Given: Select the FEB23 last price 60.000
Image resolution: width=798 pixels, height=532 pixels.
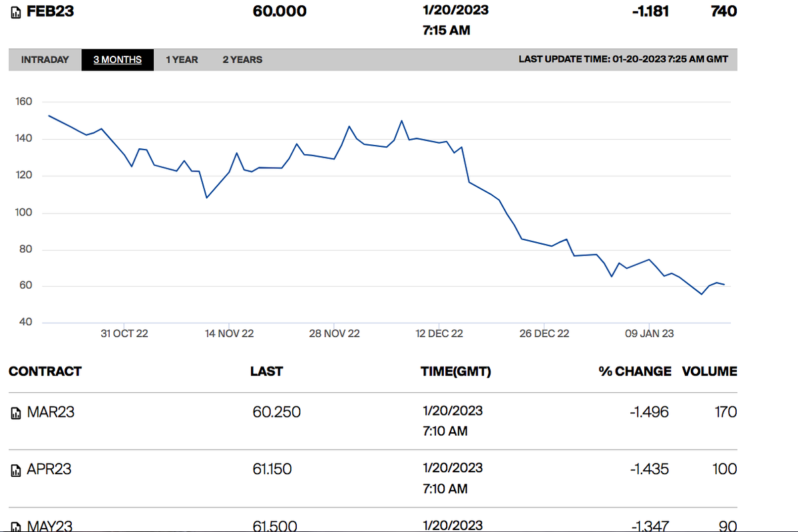Looking at the screenshot, I should pyautogui.click(x=280, y=11).
